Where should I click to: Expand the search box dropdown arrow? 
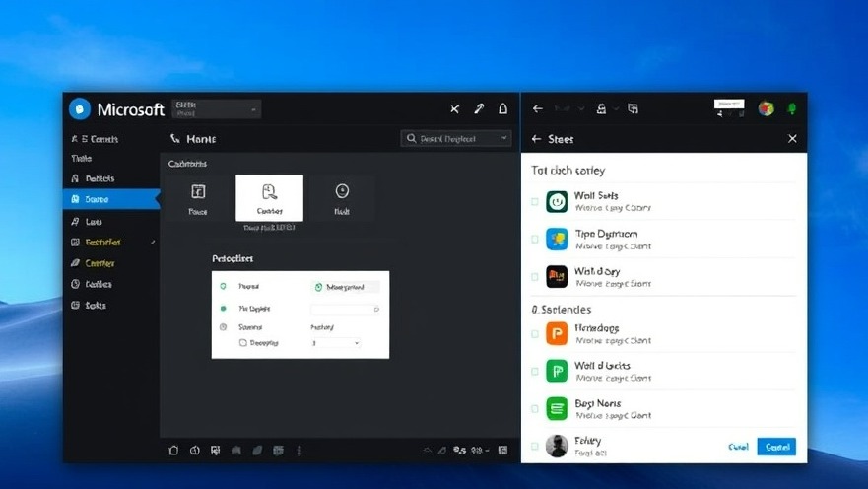(503, 138)
